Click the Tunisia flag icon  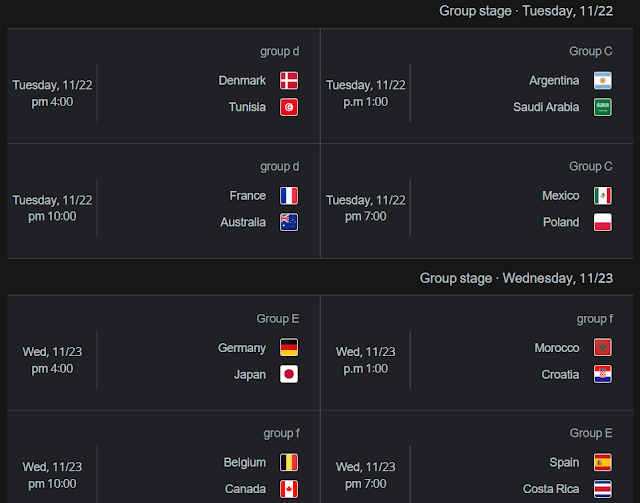[x=289, y=107]
